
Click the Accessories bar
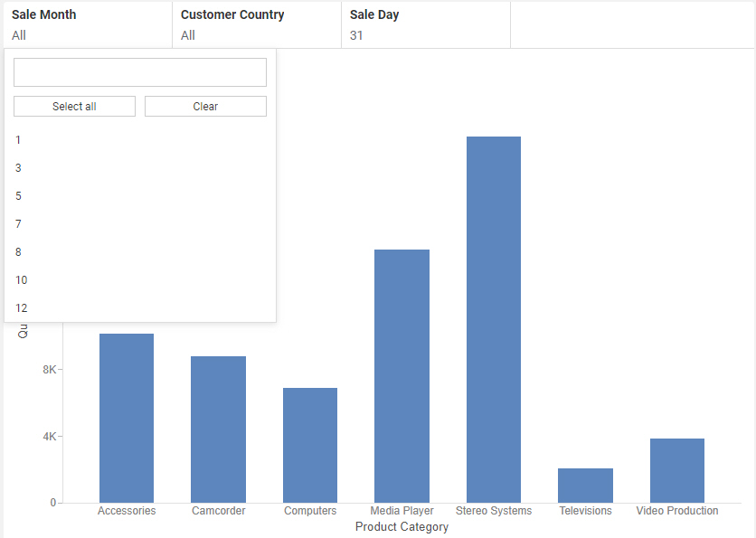pyautogui.click(x=127, y=416)
